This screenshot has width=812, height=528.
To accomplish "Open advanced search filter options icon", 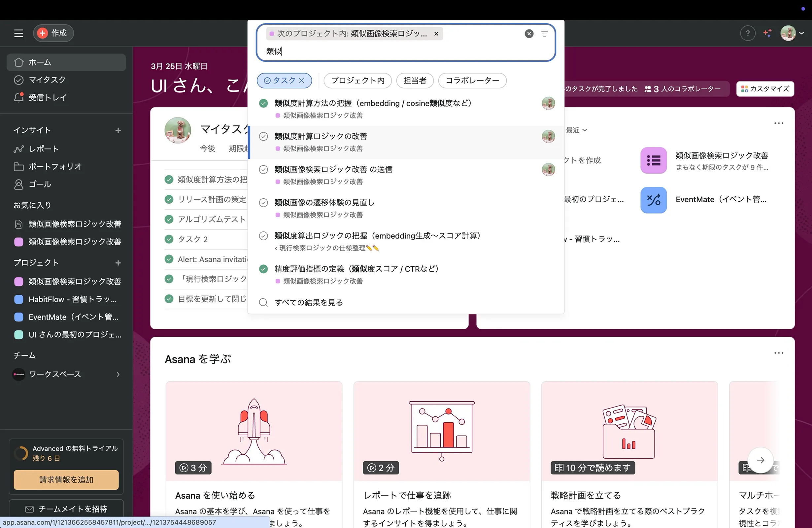I will pyautogui.click(x=545, y=34).
